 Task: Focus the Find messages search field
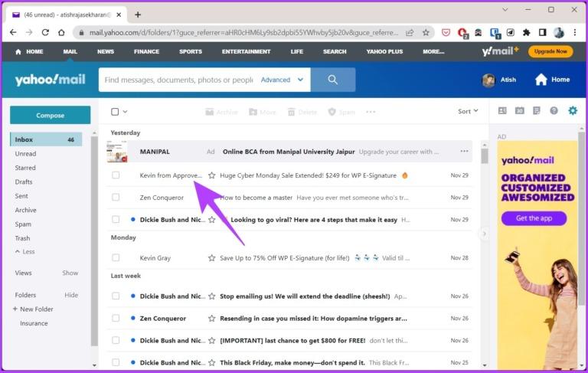[178, 80]
